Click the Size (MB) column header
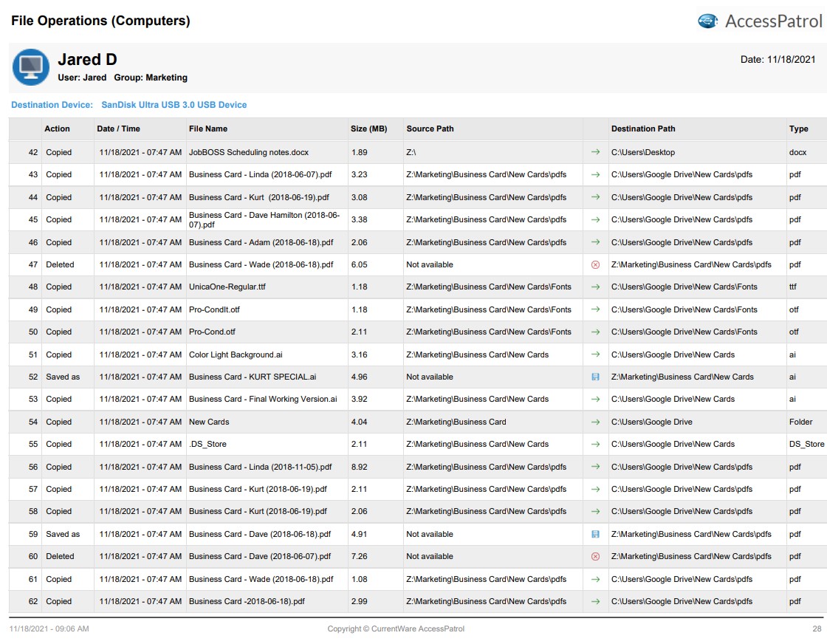This screenshot has width=827, height=644. click(x=368, y=129)
